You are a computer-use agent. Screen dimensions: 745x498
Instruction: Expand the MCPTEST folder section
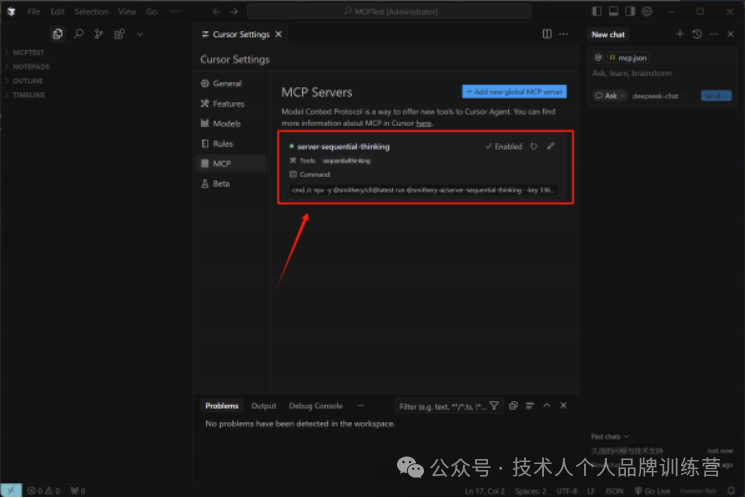(x=28, y=53)
